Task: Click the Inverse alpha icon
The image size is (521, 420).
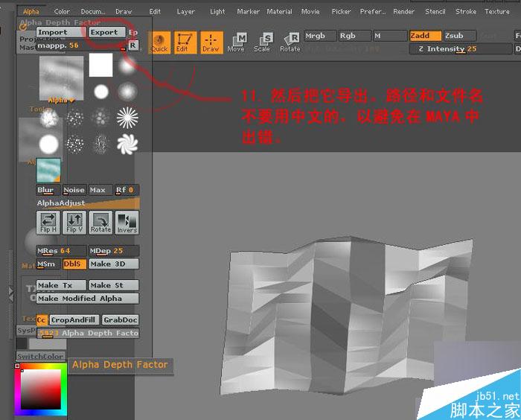Action: (127, 223)
